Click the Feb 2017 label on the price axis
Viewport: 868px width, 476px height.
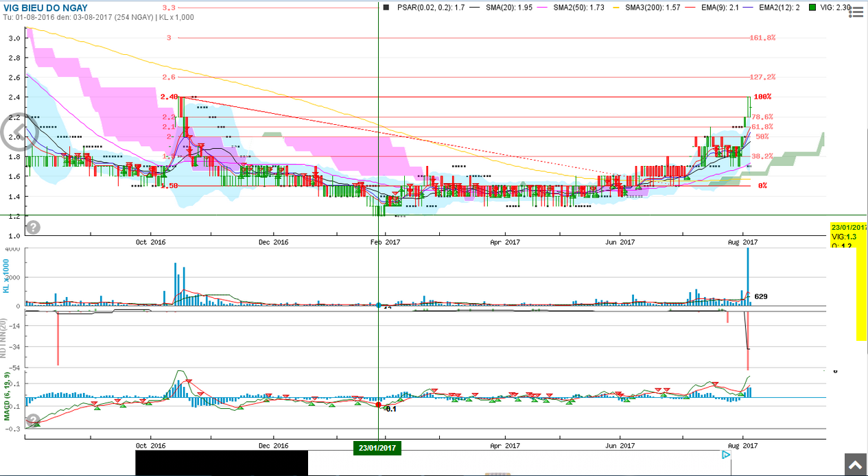click(x=385, y=242)
